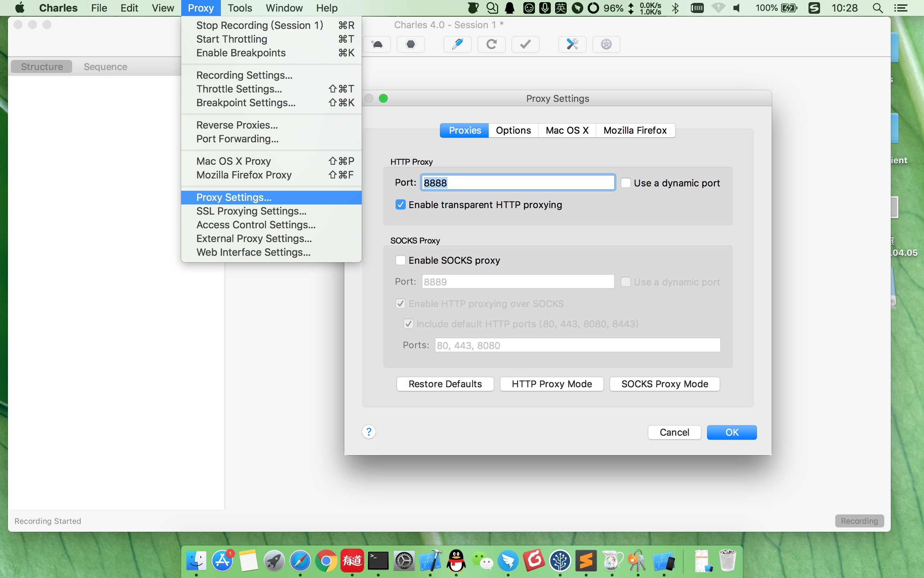Open Trash in the dock
This screenshot has width=924, height=578.
pos(727,561)
